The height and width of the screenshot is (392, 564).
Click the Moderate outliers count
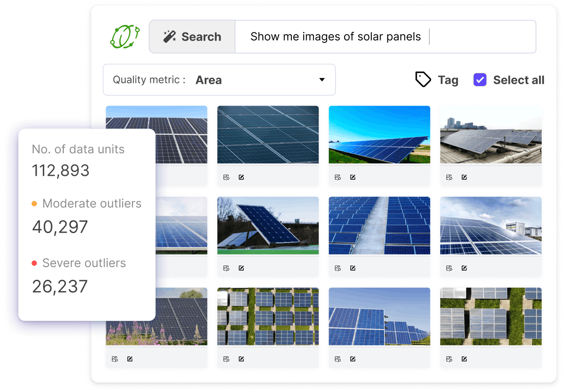coord(60,227)
